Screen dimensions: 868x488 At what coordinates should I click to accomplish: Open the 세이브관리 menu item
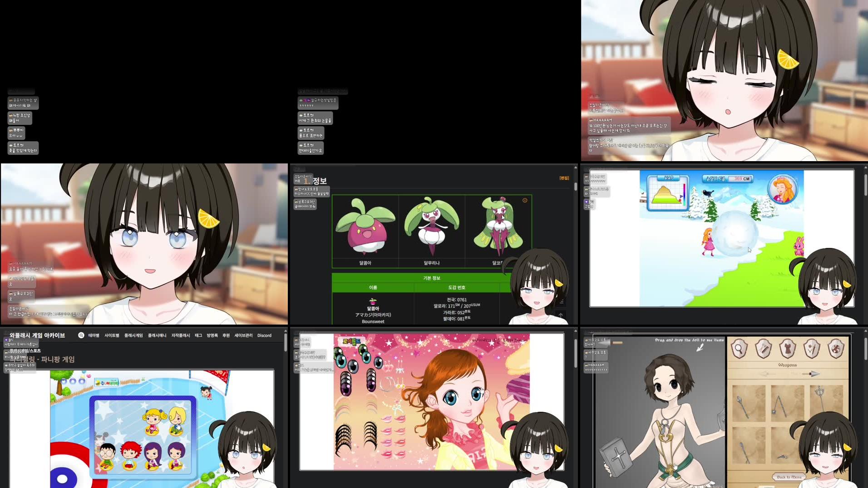[x=243, y=335]
